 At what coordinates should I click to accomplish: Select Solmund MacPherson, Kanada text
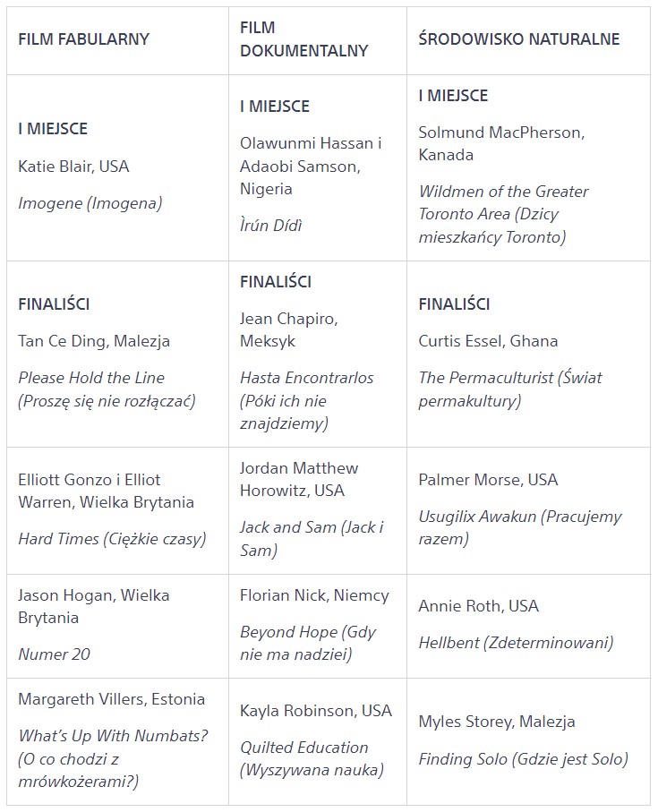coord(501,143)
